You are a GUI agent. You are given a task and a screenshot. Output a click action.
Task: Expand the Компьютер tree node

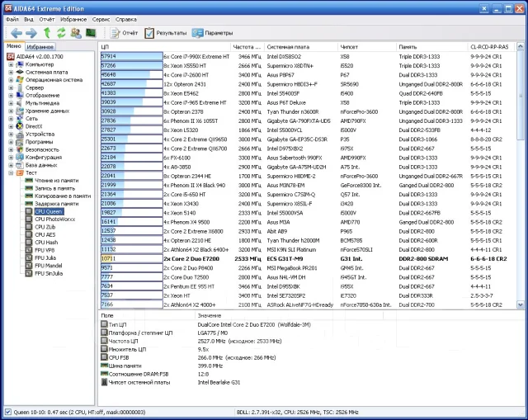(11, 64)
